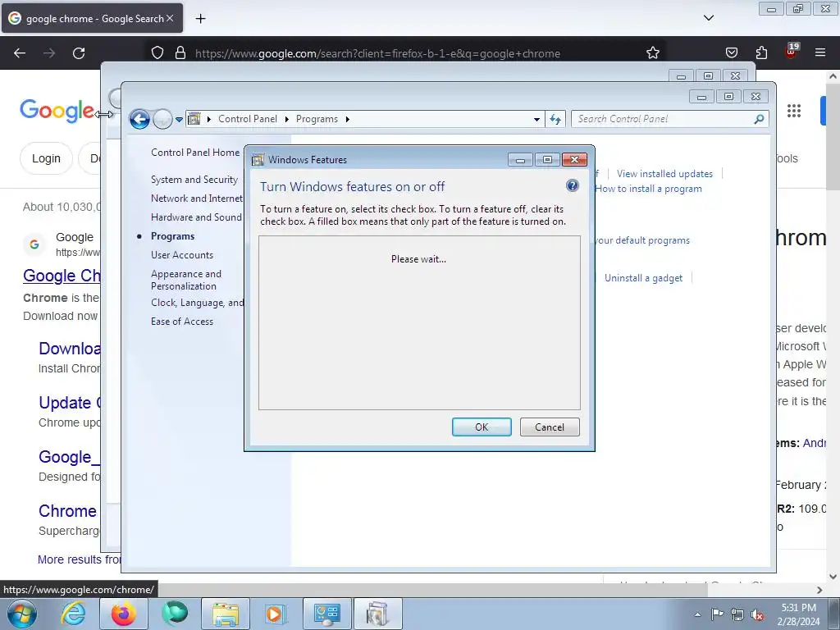
Task: Open the Firefox extensions puzzle icon
Action: coord(761,53)
